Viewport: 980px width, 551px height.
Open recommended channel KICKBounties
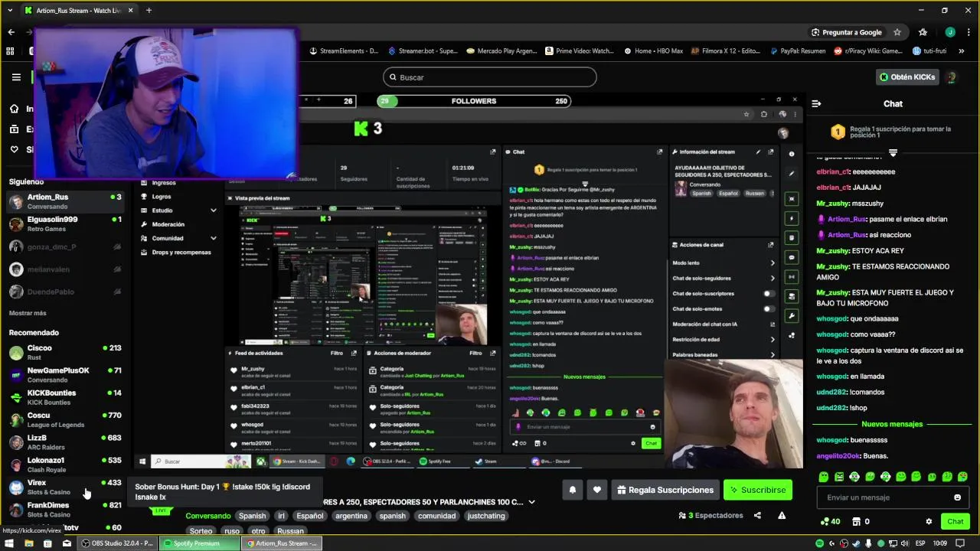click(64, 397)
